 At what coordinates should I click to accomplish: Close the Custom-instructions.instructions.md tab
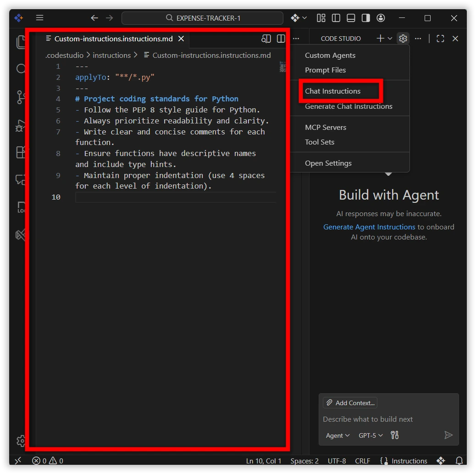(x=181, y=39)
